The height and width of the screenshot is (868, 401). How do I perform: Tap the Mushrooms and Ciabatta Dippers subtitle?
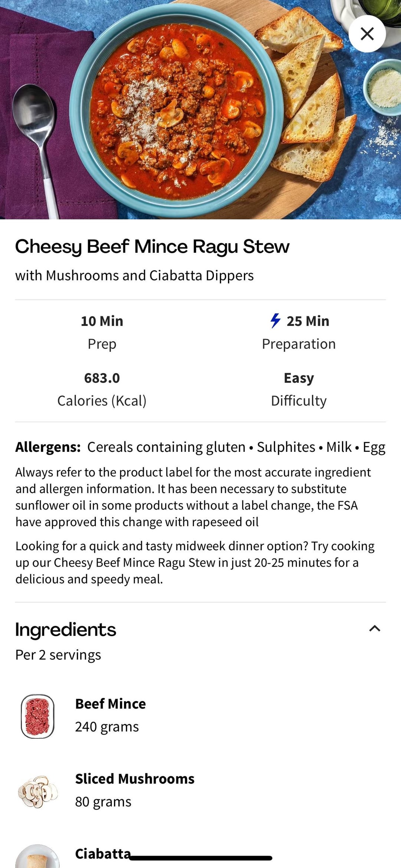(134, 276)
